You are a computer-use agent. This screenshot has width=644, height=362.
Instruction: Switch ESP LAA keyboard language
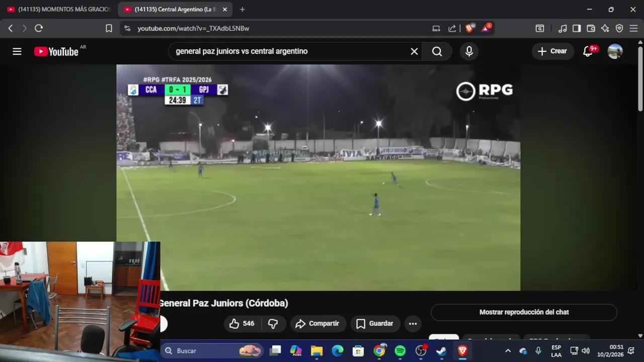pos(556,351)
